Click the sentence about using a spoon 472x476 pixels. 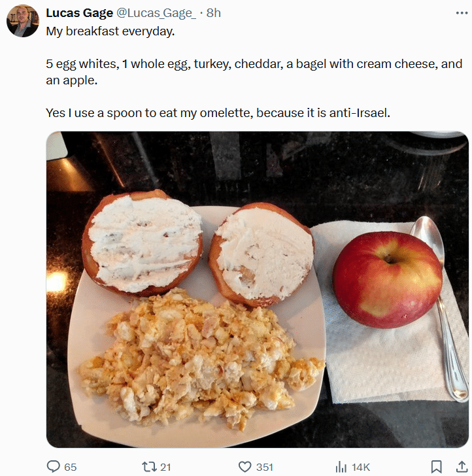tap(218, 112)
